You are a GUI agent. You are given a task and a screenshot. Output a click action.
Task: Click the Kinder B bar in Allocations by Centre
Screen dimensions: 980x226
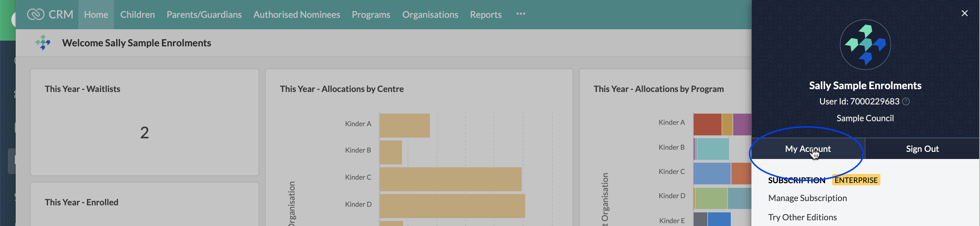click(x=391, y=153)
